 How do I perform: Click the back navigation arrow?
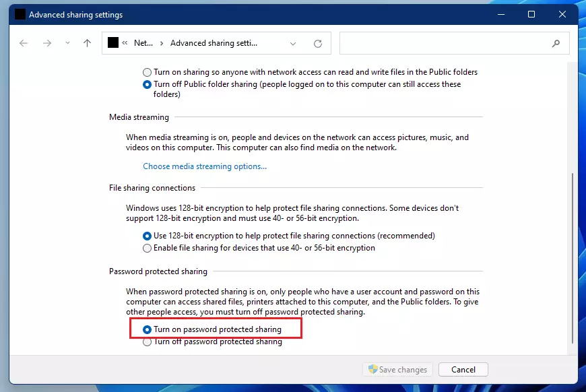tap(24, 42)
